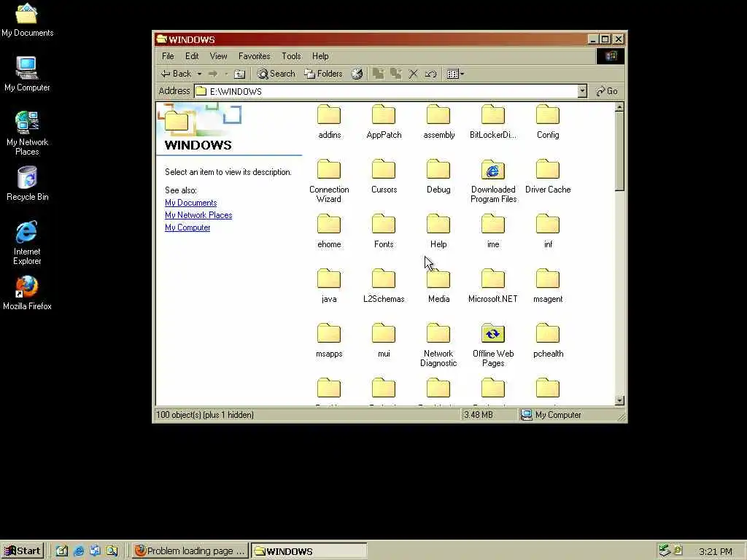Click the Copy To toolbar icon
The width and height of the screenshot is (747, 560).
[395, 74]
